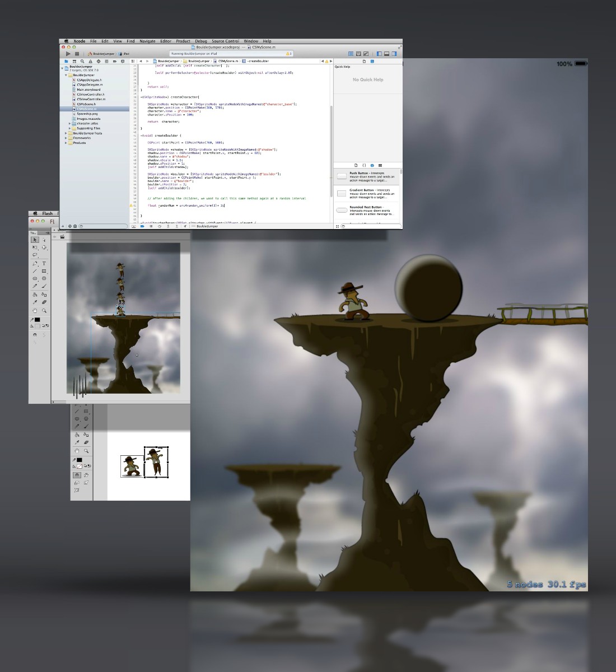Image resolution: width=616 pixels, height=672 pixels.
Task: Open the Xcode menu in menu bar
Action: pyautogui.click(x=80, y=41)
